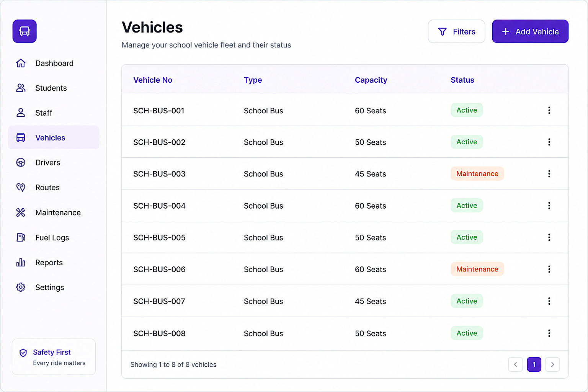Go to the next page arrow

click(x=552, y=364)
